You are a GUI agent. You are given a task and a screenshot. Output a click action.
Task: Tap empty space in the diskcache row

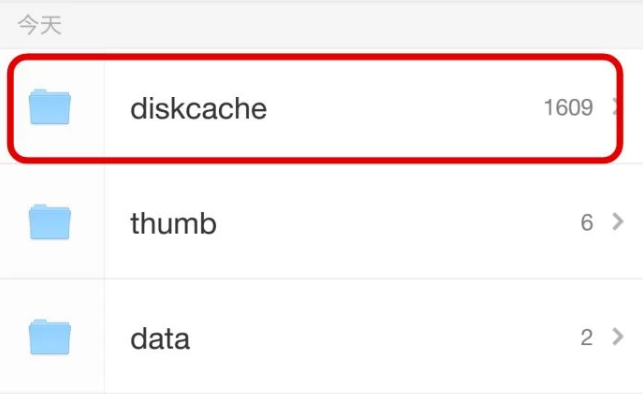click(x=402, y=109)
